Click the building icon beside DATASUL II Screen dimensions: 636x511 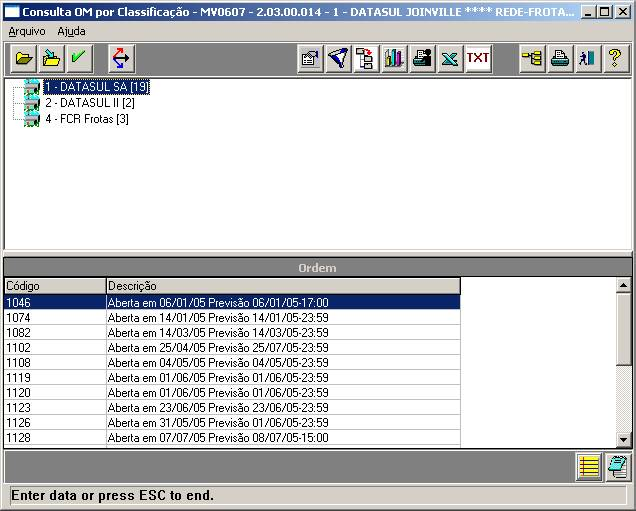tap(32, 103)
